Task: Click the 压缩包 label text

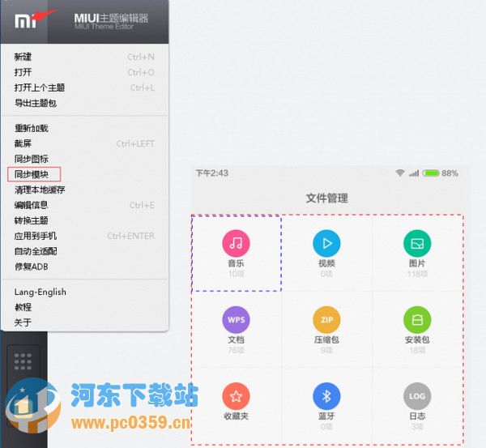Action: [x=326, y=339]
